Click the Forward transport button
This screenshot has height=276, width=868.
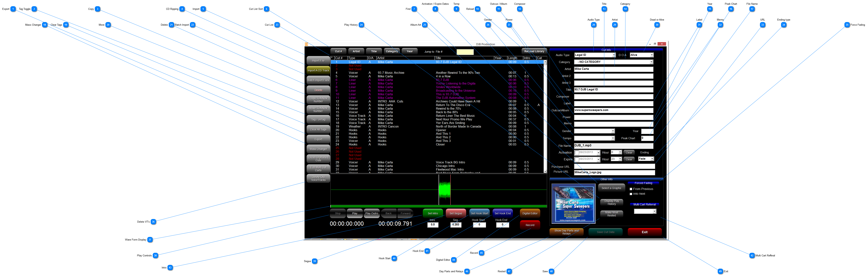coord(406,213)
